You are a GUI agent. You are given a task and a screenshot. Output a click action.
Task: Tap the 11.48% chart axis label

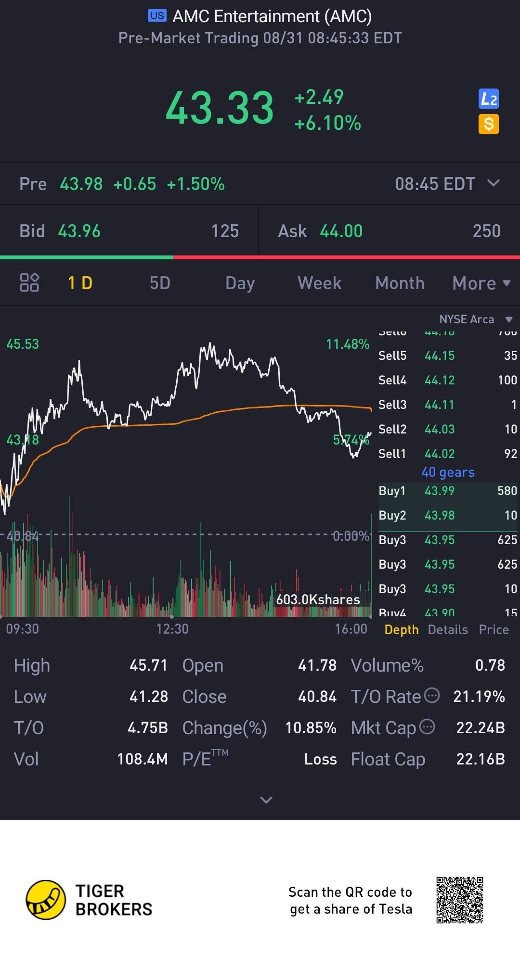pos(348,344)
